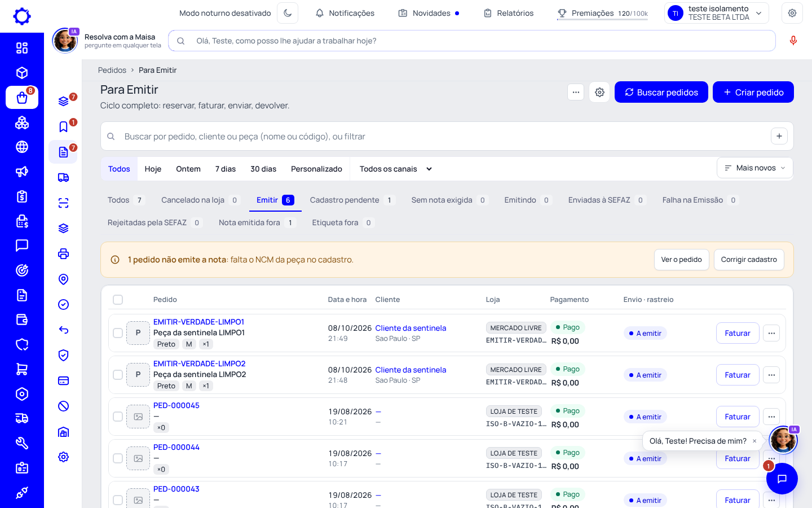Image resolution: width=812 pixels, height=508 pixels.
Task: Check the PED-000043 order checkbox
Action: coord(118,500)
